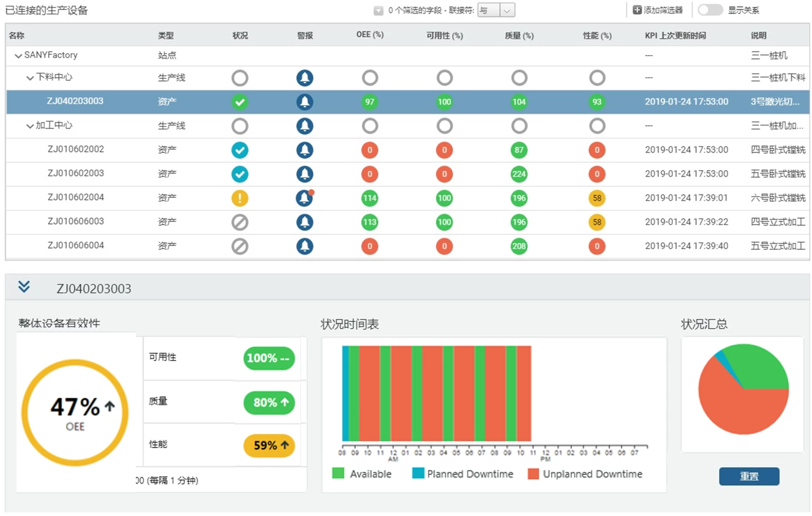The image size is (812, 516).
Task: Click description text 四号立式加工
Action: tap(778, 222)
